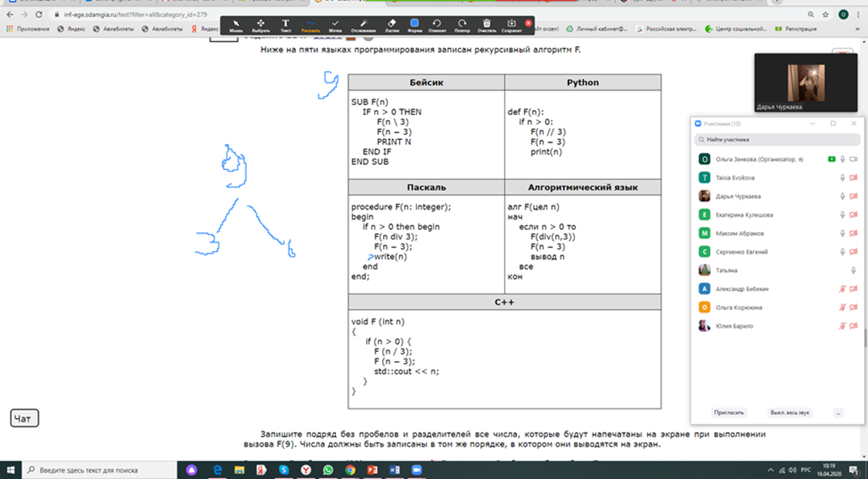This screenshot has width=868, height=479.
Task: Click the Пригласить button
Action: (729, 413)
